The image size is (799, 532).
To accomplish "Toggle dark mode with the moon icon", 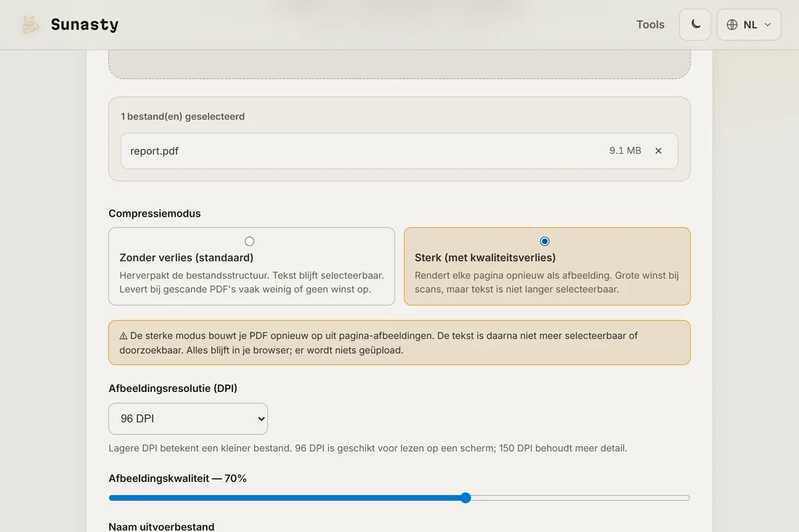I will coord(695,25).
